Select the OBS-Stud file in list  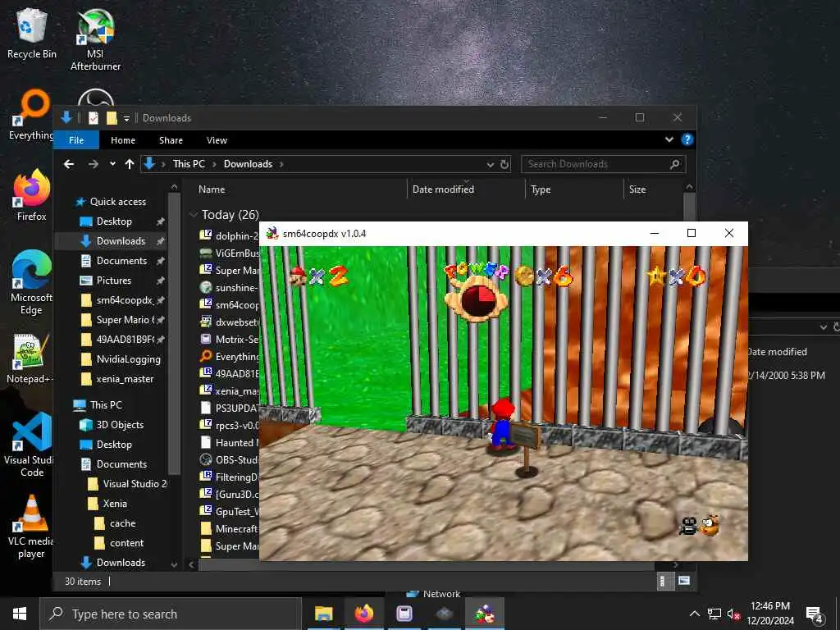pyautogui.click(x=229, y=459)
